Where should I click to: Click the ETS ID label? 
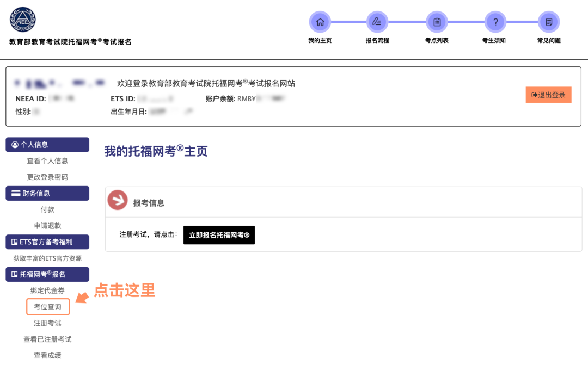point(123,98)
